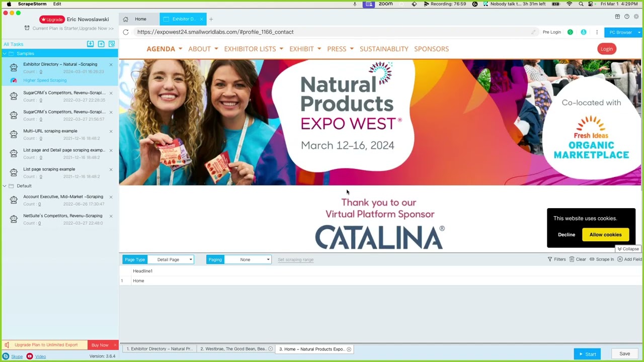Dismiss the Upgrade Plan banner
Image resolution: width=644 pixels, height=362 pixels.
pyautogui.click(x=115, y=345)
